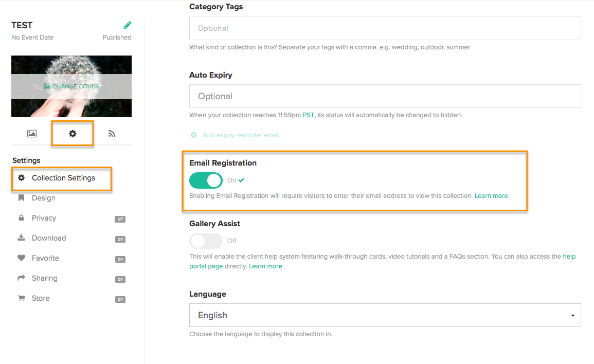594x364 pixels.
Task: Click the Download on badge
Action: (120, 239)
